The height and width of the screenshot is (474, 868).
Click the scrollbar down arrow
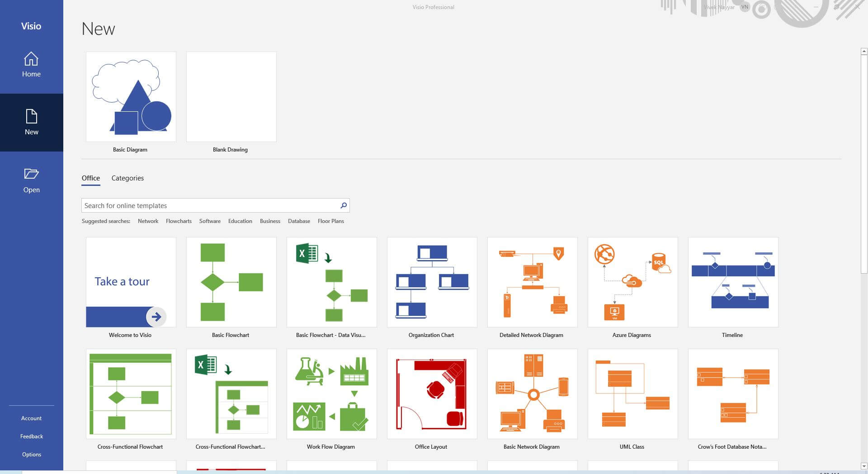click(x=864, y=466)
